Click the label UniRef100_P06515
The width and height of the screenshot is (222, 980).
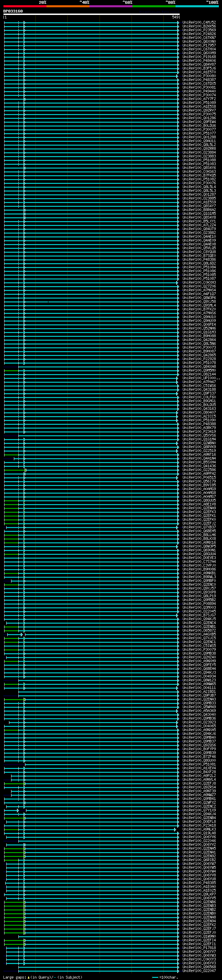199,477
